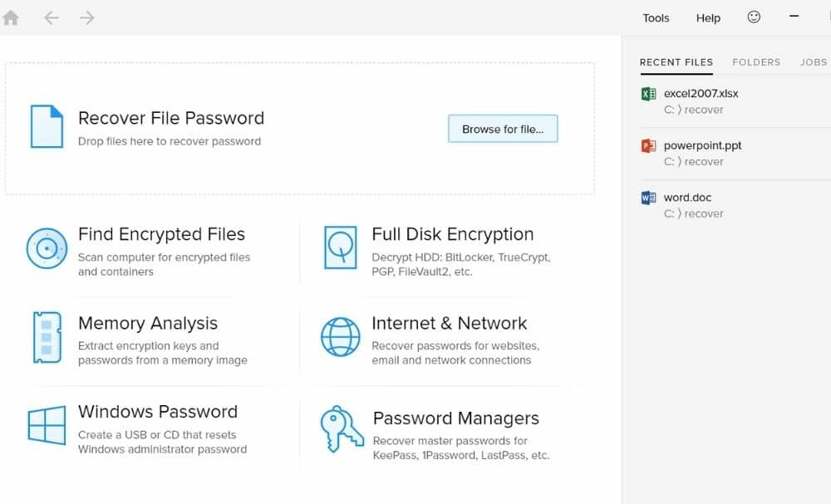Open recent file word.doc
Screen dimensions: 831x504
tap(687, 198)
